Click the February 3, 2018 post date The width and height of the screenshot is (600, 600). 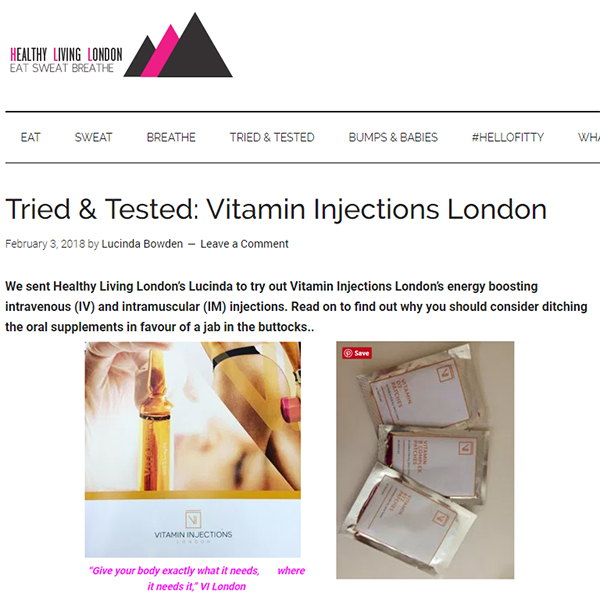point(45,244)
